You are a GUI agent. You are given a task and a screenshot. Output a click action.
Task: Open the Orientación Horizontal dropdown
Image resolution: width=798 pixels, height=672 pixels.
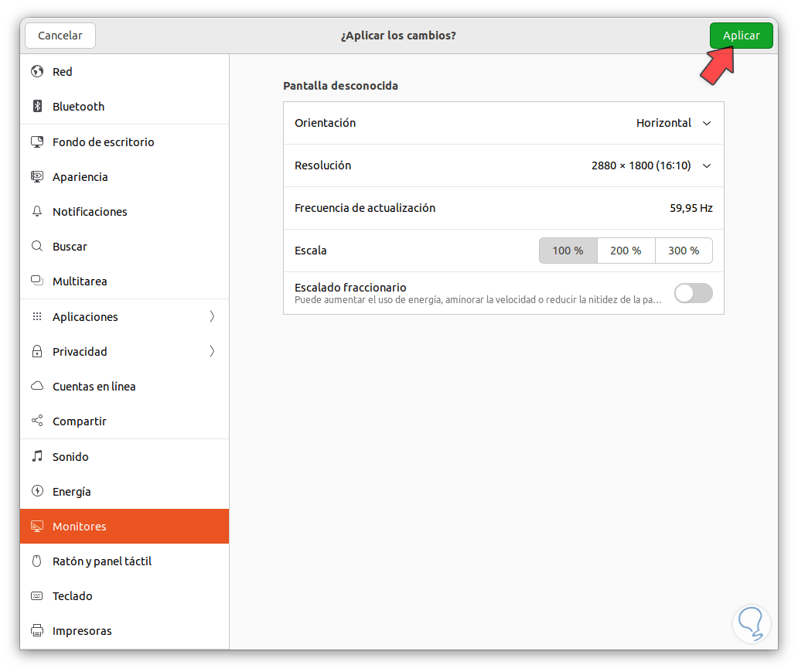pos(673,123)
